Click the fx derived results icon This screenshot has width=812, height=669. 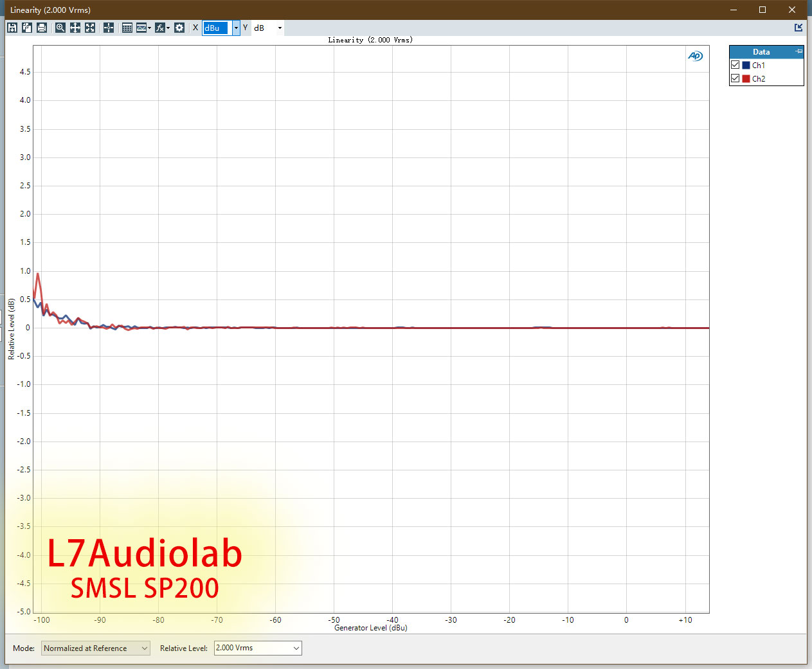click(160, 28)
